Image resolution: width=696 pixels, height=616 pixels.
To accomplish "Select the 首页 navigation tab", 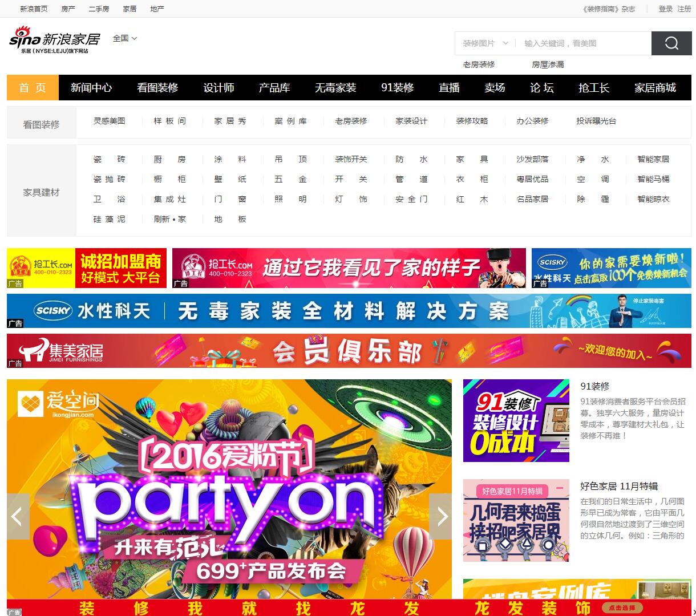I will pos(33,88).
